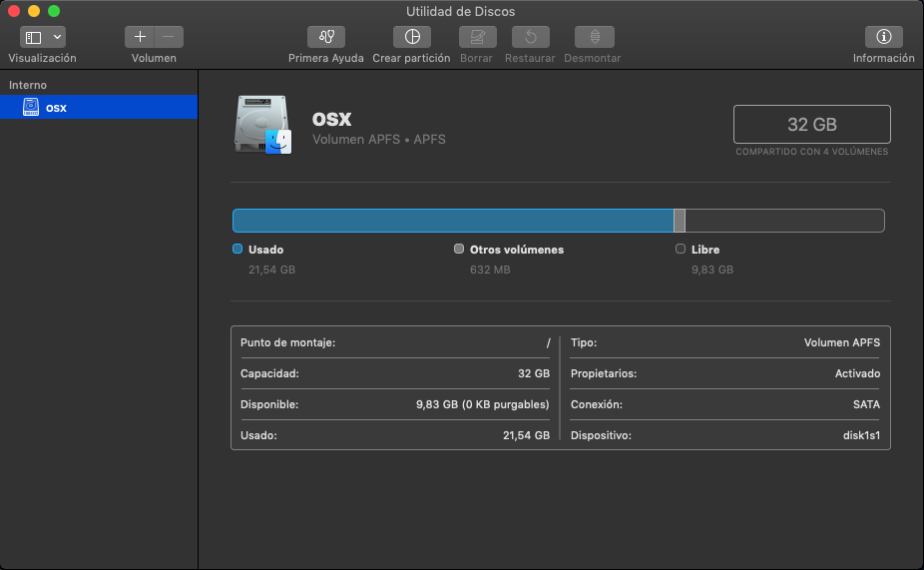Click the '632 MB' value under Otros volúmenes
The image size is (924, 570).
[490, 270]
